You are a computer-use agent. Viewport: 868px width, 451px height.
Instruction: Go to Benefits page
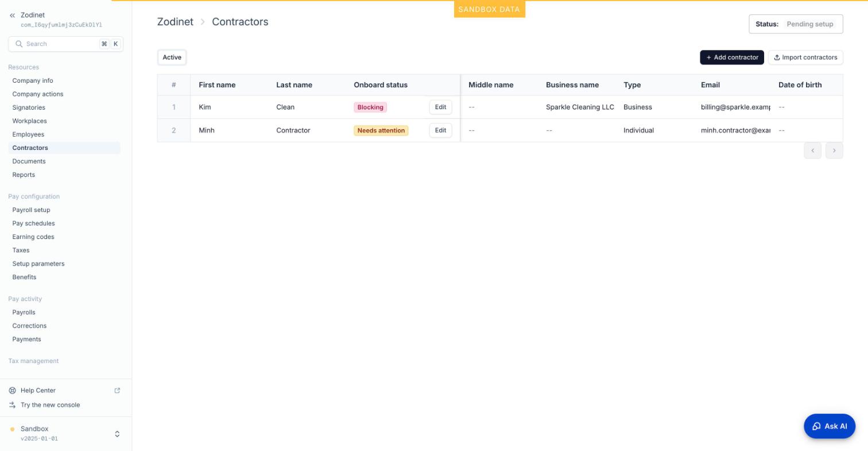[24, 277]
